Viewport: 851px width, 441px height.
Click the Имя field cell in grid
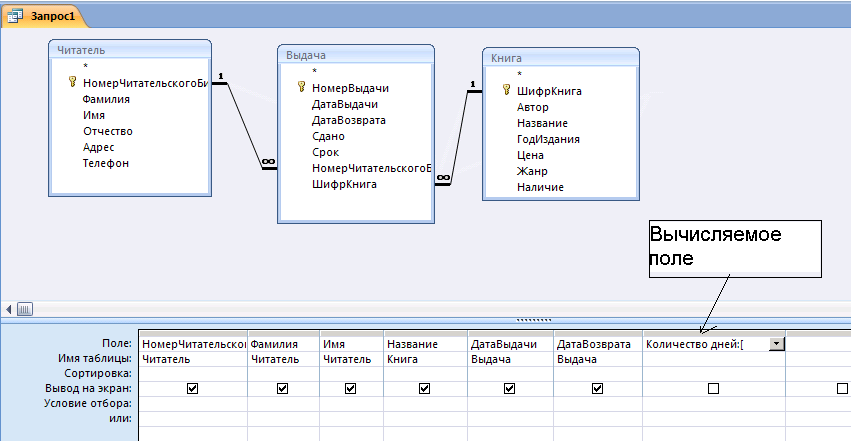tap(352, 344)
